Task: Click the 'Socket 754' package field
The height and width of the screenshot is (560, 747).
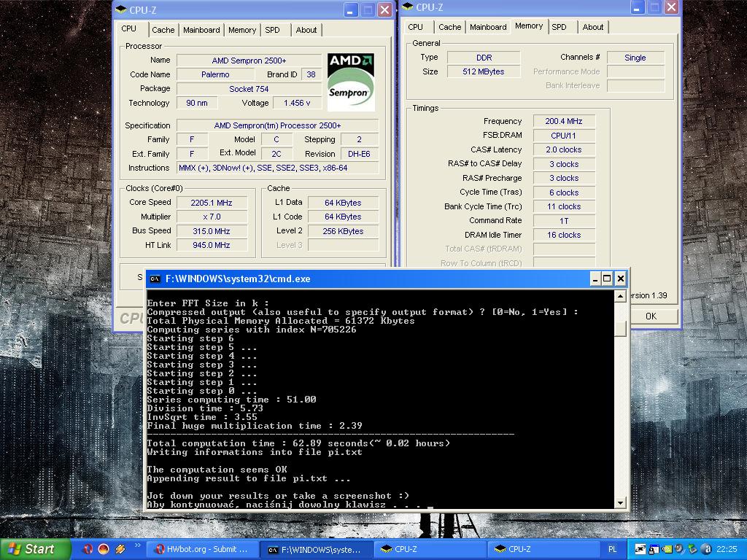Action: (x=249, y=88)
